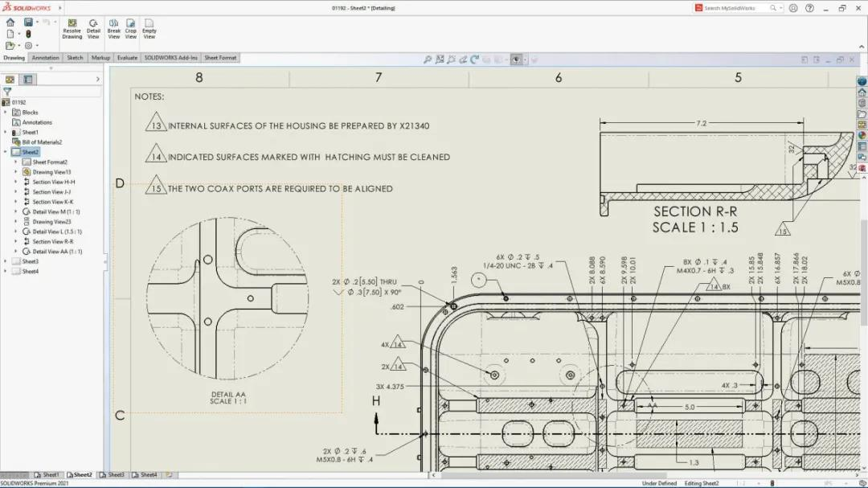The image size is (868, 488).
Task: Open the Undo dropdown arrow
Action: (x=55, y=23)
